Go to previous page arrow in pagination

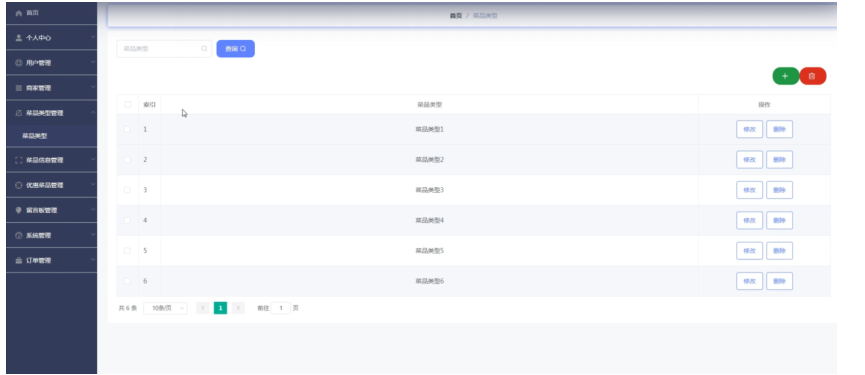pos(202,308)
